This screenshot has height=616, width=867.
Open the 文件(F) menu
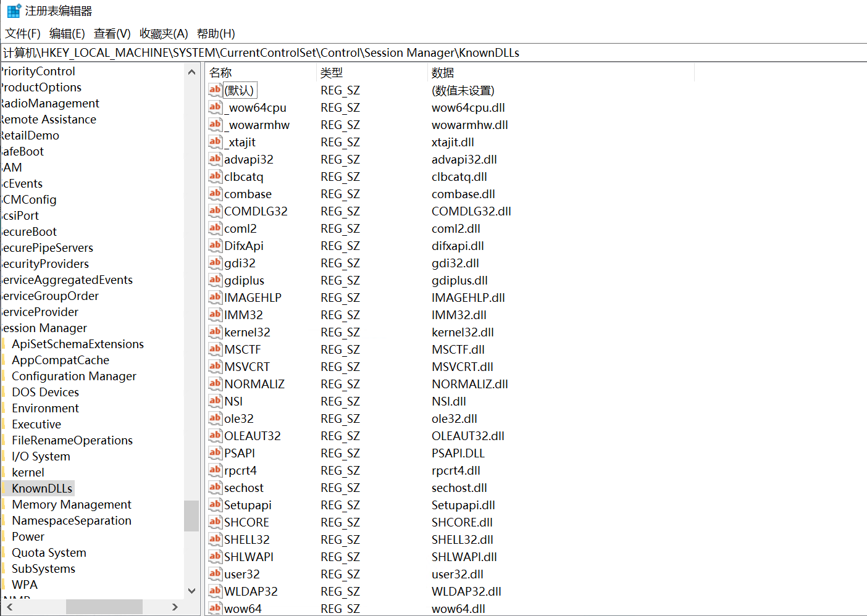(23, 33)
